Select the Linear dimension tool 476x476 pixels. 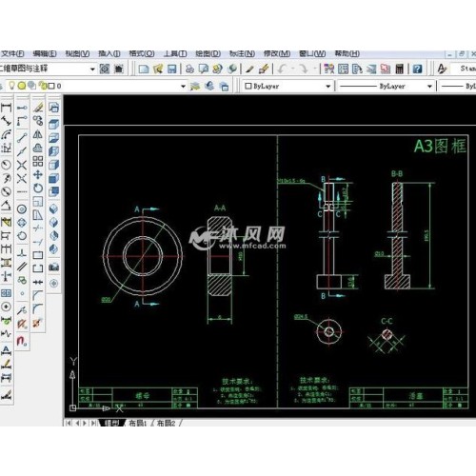point(7,108)
